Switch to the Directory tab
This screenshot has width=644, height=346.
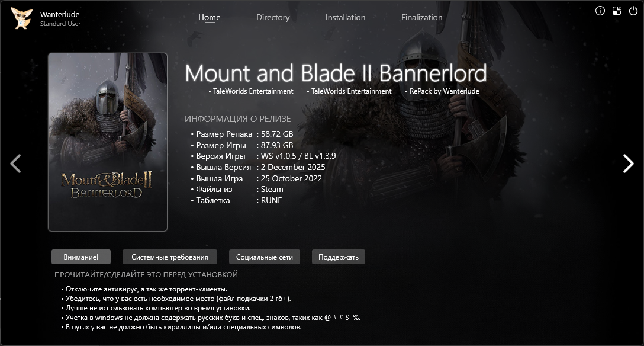pyautogui.click(x=273, y=17)
